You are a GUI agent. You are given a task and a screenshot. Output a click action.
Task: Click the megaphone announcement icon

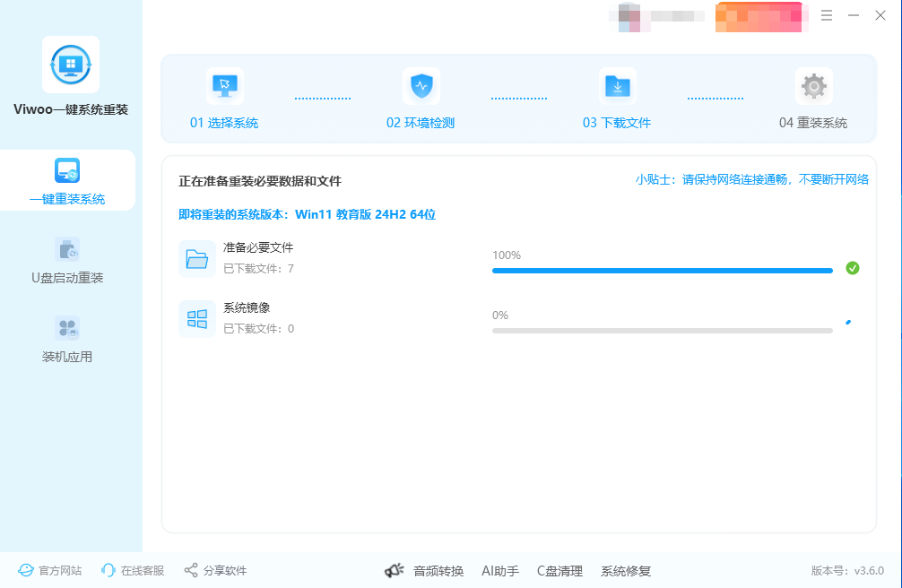(394, 571)
